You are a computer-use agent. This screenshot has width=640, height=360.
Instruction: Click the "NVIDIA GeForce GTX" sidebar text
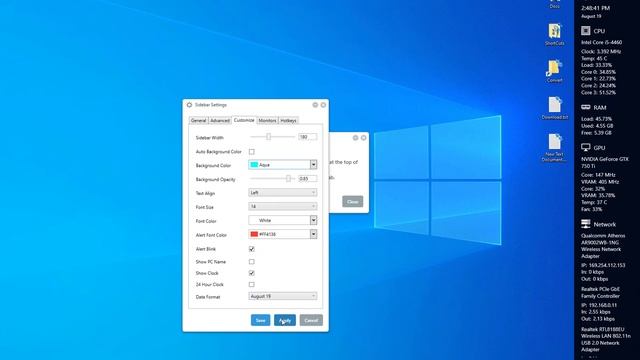coord(605,159)
